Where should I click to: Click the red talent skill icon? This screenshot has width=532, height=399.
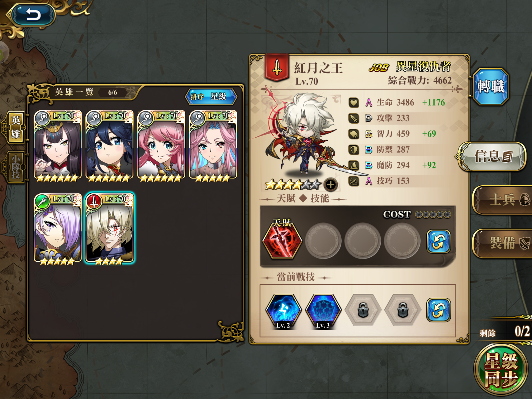click(282, 240)
